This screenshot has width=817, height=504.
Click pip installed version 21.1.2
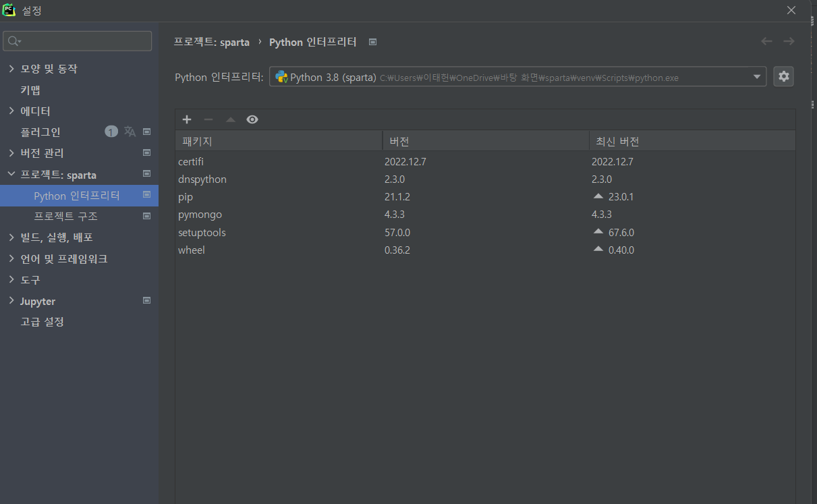point(397,197)
